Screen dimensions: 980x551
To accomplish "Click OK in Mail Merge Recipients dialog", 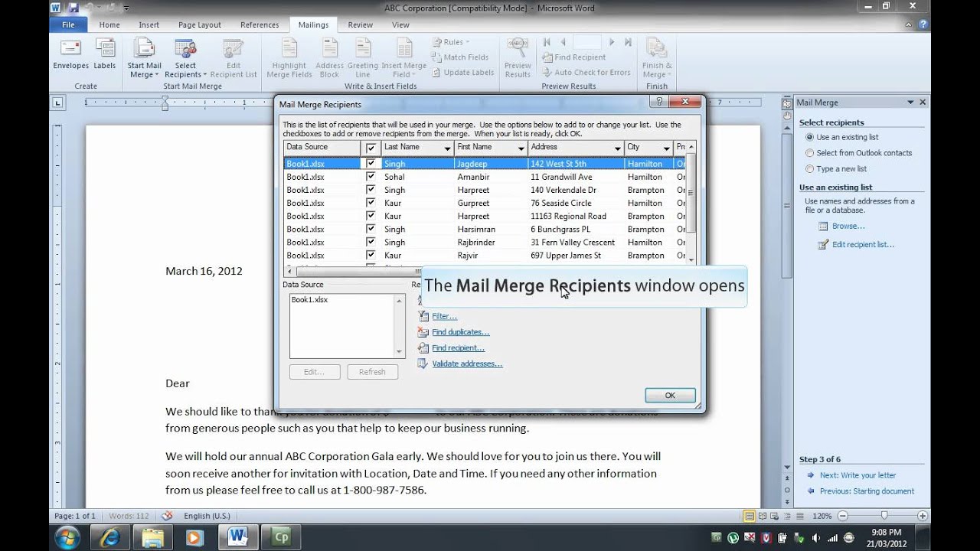I will pos(670,396).
